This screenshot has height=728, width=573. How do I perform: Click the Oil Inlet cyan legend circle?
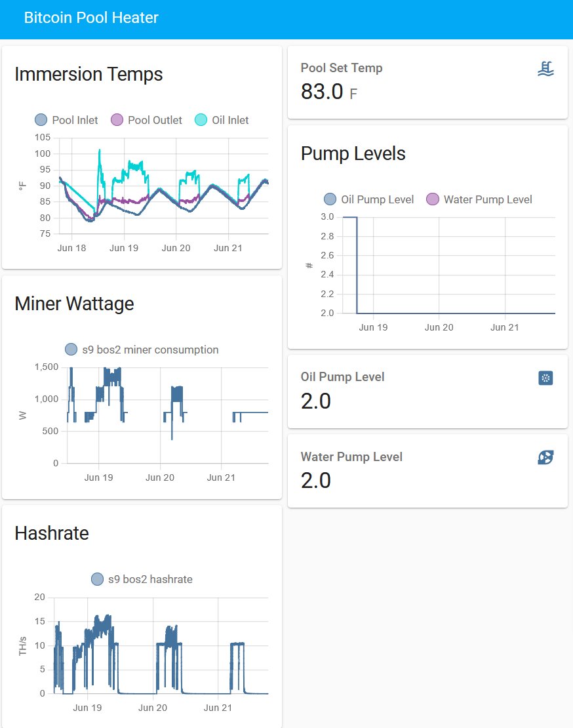(201, 120)
